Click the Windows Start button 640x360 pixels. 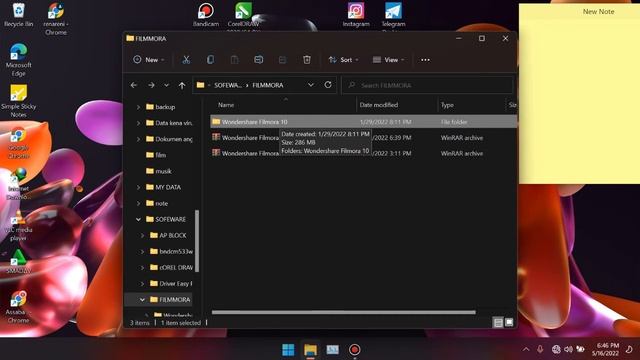tap(288, 350)
